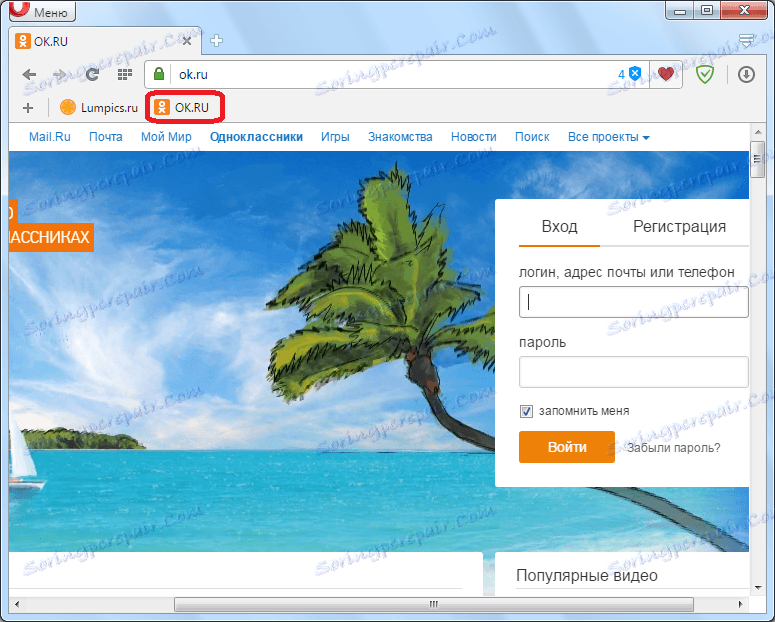Screen dimensions: 775x622
Task: Add bookmark via bookmarks bar plus
Action: 28,108
